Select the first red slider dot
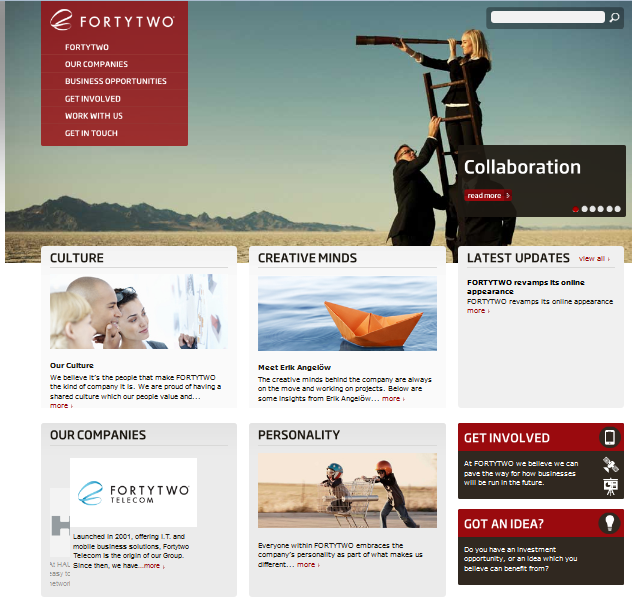The image size is (632, 603). coord(576,209)
